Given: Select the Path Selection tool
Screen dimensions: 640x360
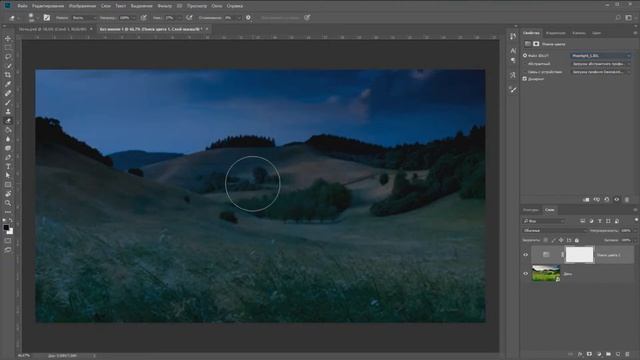Looking at the screenshot, I should pos(8,176).
